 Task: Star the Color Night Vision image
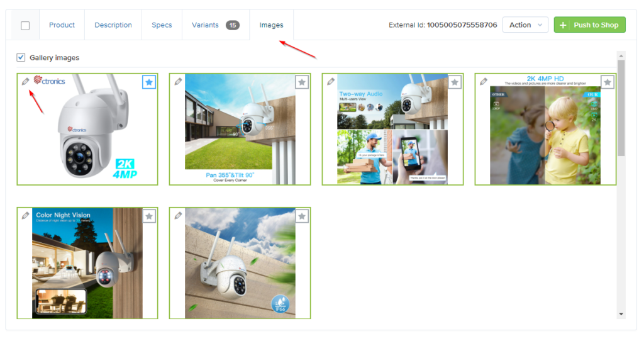pos(149,216)
